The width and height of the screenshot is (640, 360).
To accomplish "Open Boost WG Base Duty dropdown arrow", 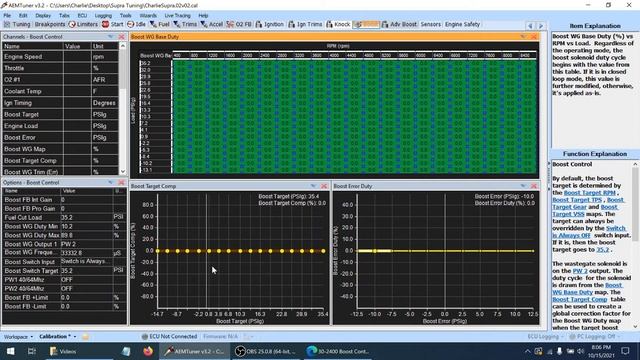I will (523, 37).
